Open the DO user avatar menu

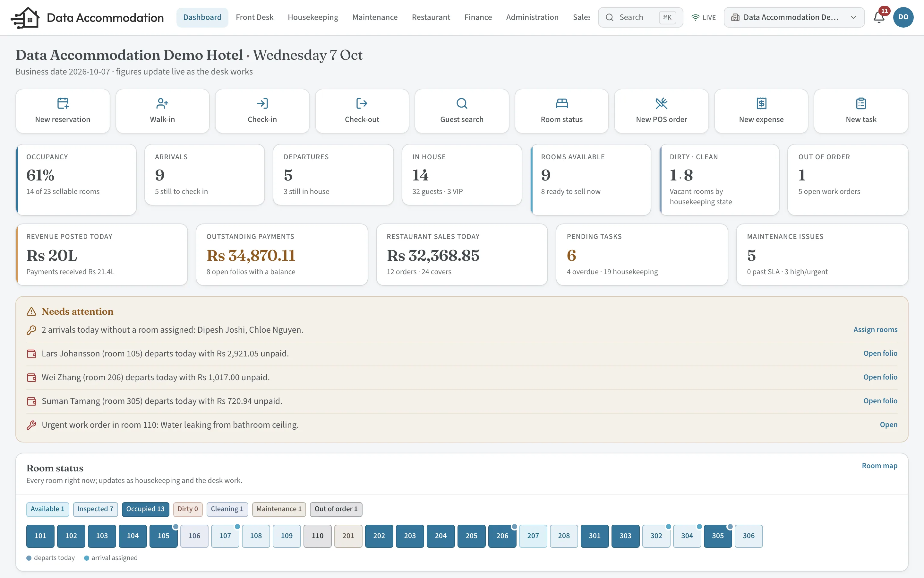[903, 17]
